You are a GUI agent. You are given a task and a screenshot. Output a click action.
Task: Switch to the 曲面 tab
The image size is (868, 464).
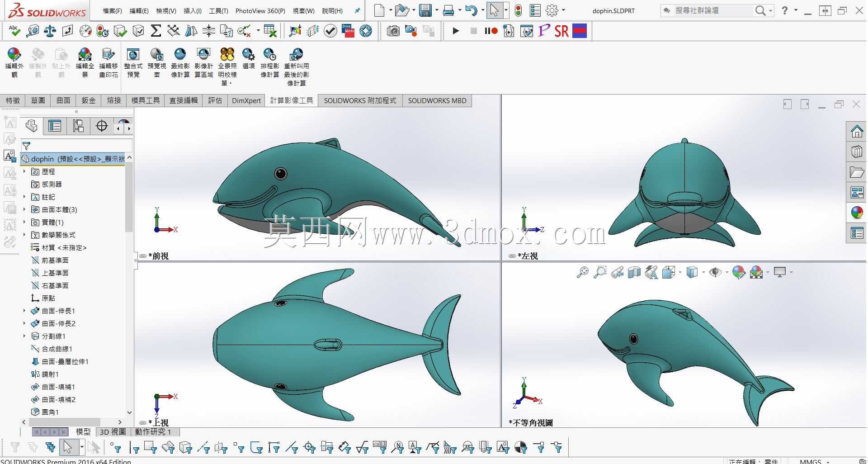tap(63, 100)
